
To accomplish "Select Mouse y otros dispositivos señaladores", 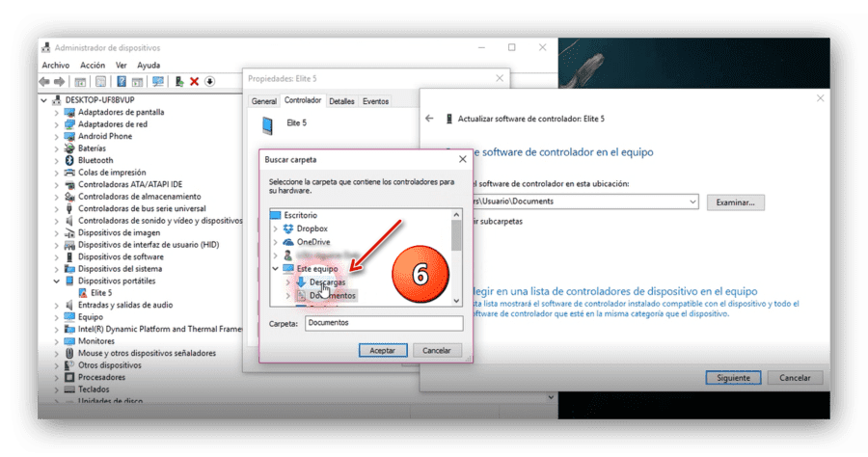I will 147,353.
